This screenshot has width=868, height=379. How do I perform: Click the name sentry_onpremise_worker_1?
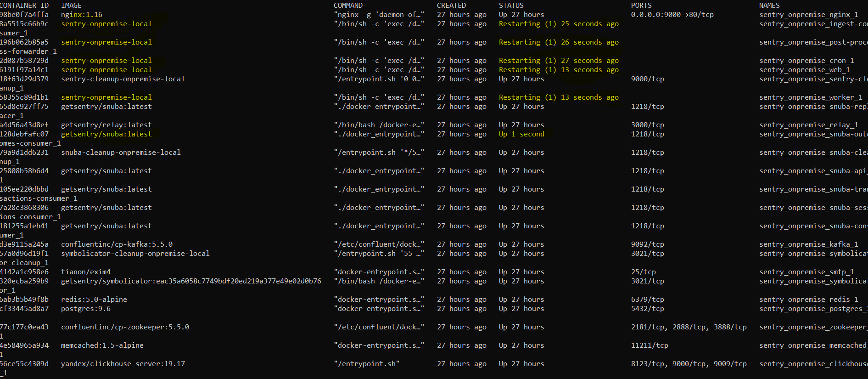(811, 97)
